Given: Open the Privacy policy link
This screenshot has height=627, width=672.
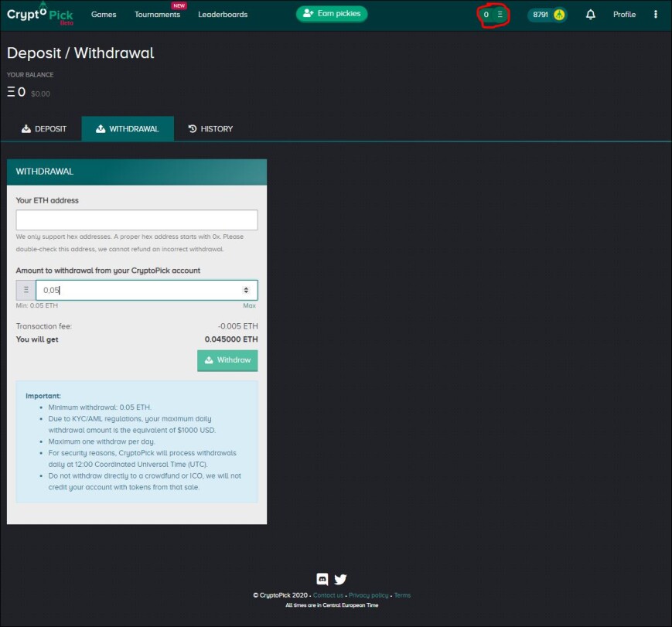Looking at the screenshot, I should click(x=369, y=595).
